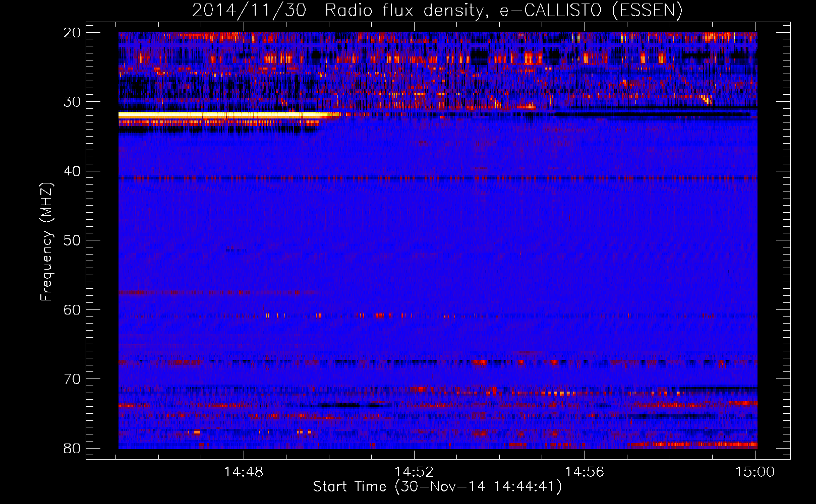
Task: Click the 'Frequency (MHZ)' y-axis label
Action: tap(46, 242)
